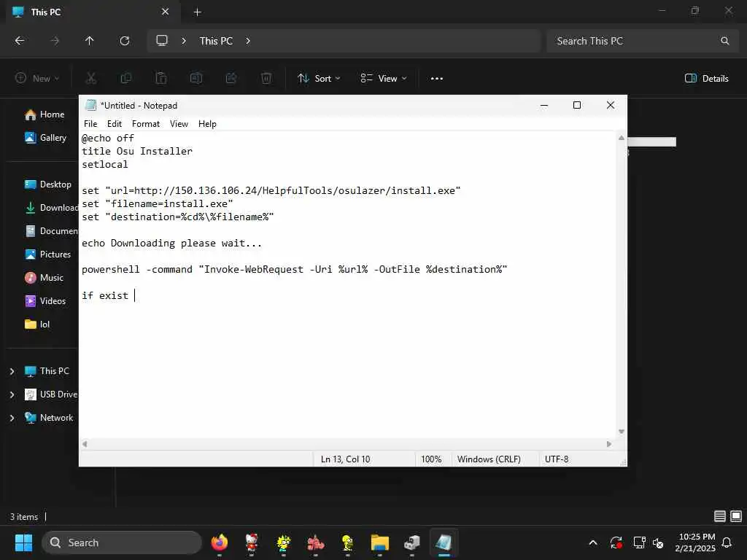Screen dimensions: 747x560
Task: Open the View dropdown in Explorer toolbar
Action: (x=384, y=78)
